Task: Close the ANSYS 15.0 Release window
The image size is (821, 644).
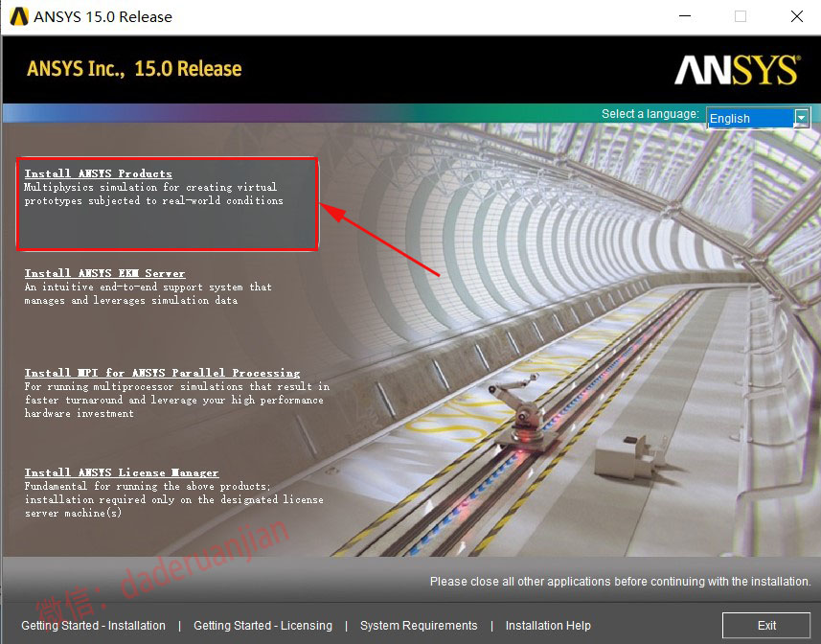Action: (x=796, y=16)
